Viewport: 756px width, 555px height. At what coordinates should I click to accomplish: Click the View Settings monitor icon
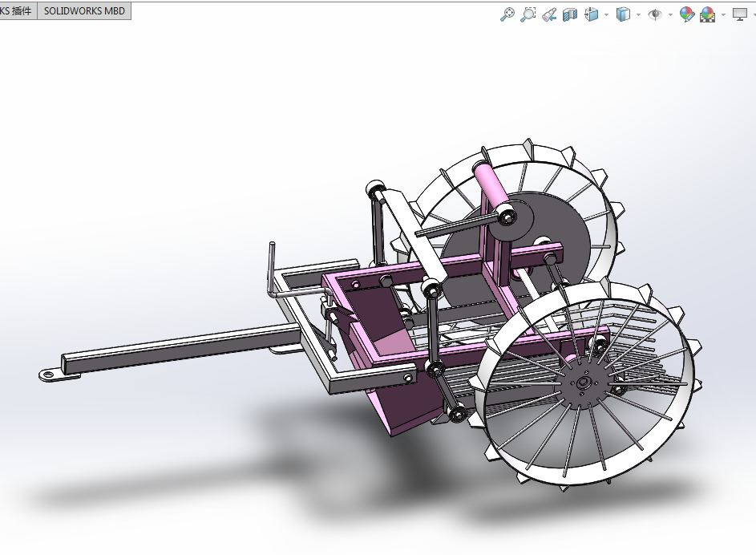tap(740, 14)
